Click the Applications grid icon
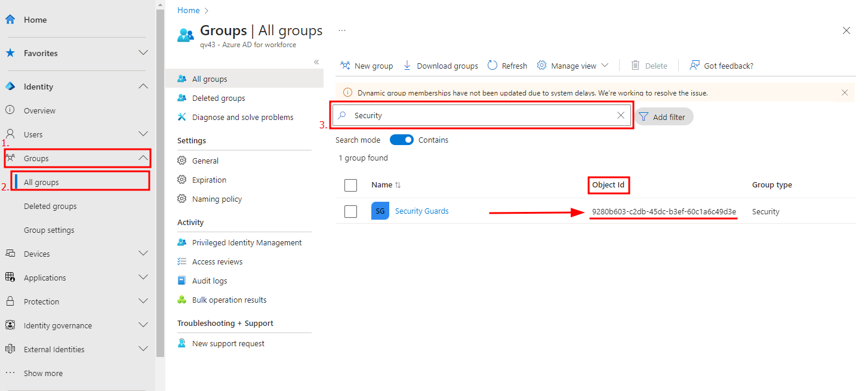The width and height of the screenshot is (868, 391). (x=10, y=278)
